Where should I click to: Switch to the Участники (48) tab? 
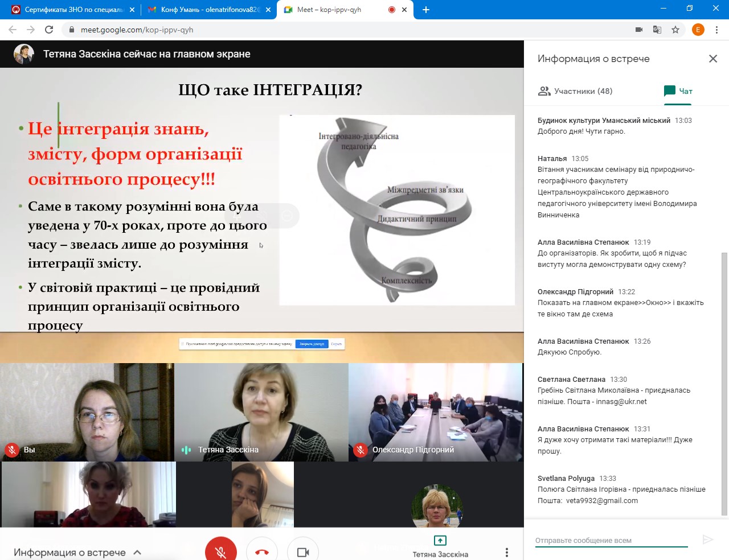(x=575, y=91)
